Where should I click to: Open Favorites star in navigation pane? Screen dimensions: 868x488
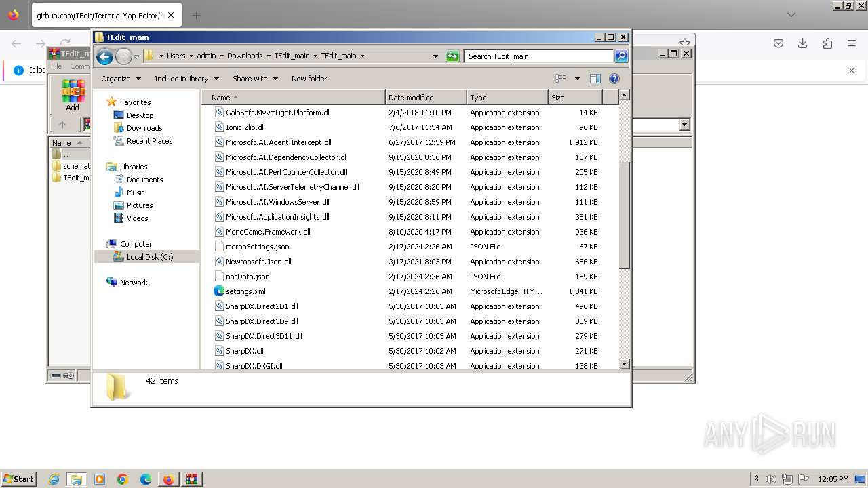(x=112, y=102)
